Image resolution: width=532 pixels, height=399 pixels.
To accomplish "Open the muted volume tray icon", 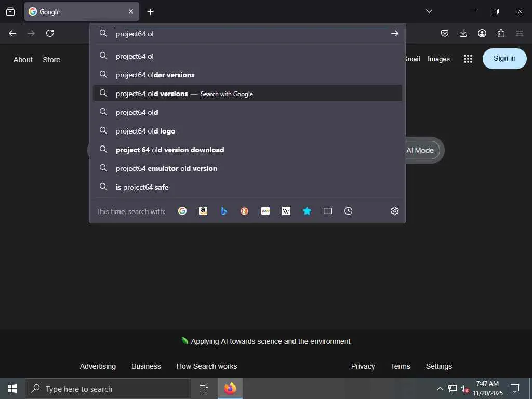I will 464,389.
